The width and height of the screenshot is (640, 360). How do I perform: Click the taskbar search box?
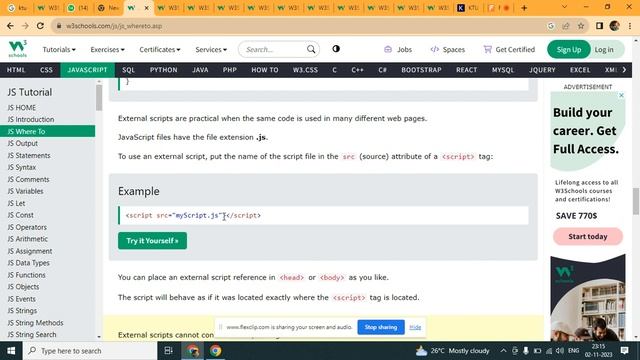pos(90,351)
